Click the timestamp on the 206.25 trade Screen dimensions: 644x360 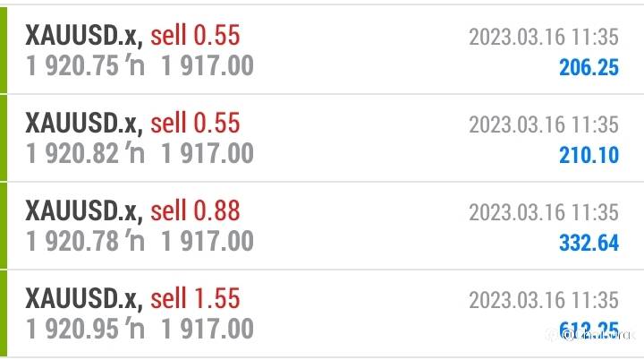(x=544, y=37)
